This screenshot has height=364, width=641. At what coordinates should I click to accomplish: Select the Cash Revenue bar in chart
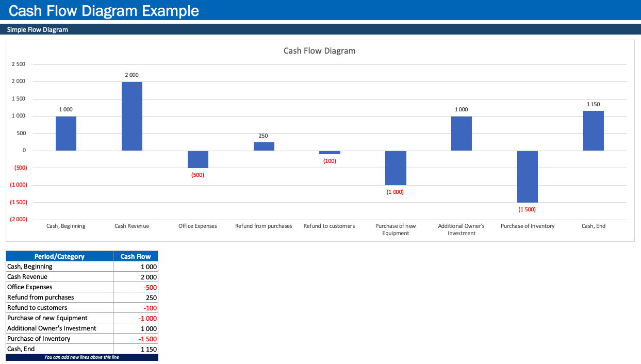pyautogui.click(x=132, y=116)
